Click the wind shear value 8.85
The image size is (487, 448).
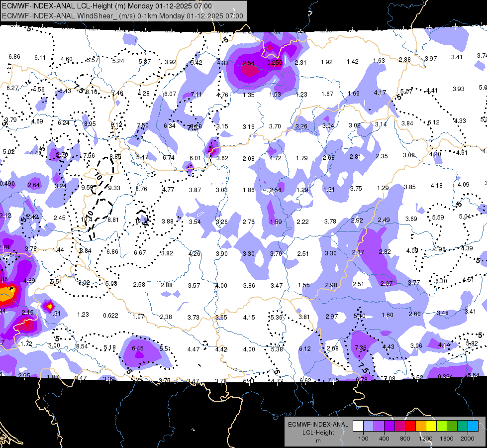115,157
